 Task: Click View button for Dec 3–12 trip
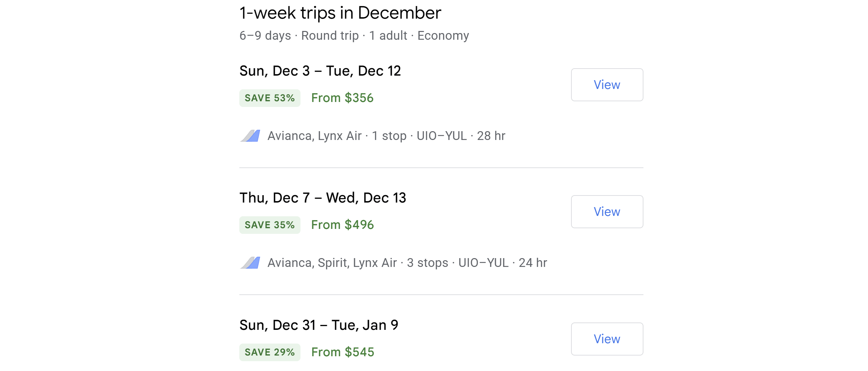click(607, 85)
